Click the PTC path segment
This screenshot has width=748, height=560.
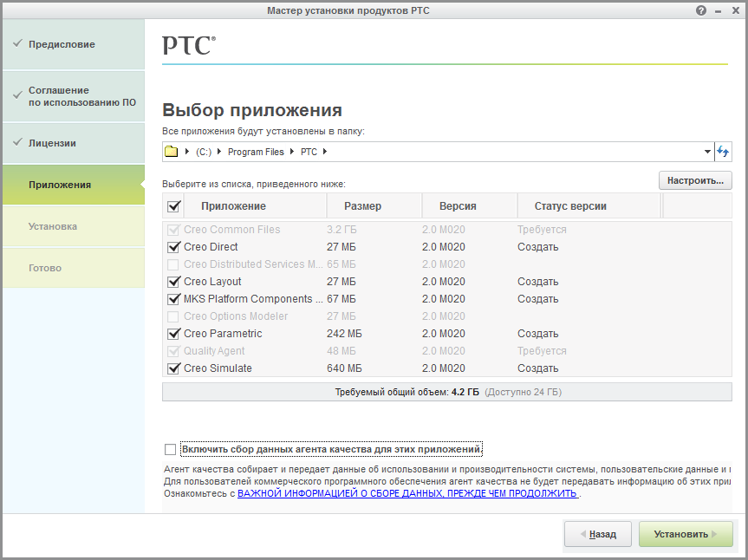(x=309, y=152)
